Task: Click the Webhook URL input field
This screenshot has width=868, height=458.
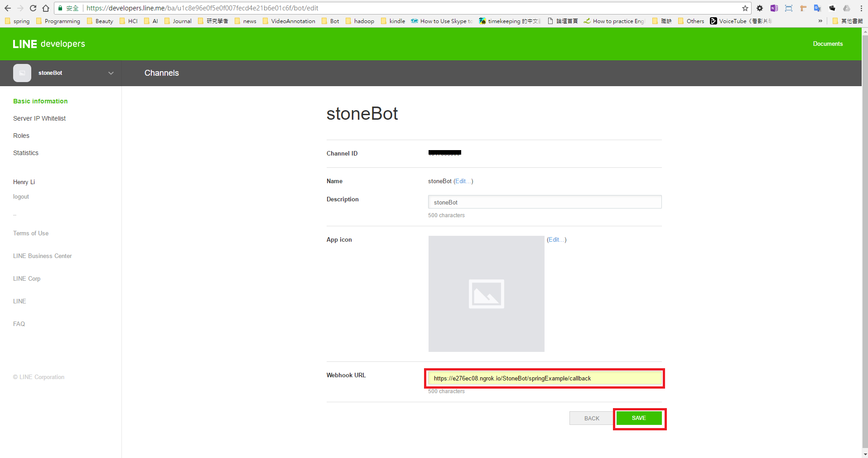Action: pyautogui.click(x=545, y=378)
